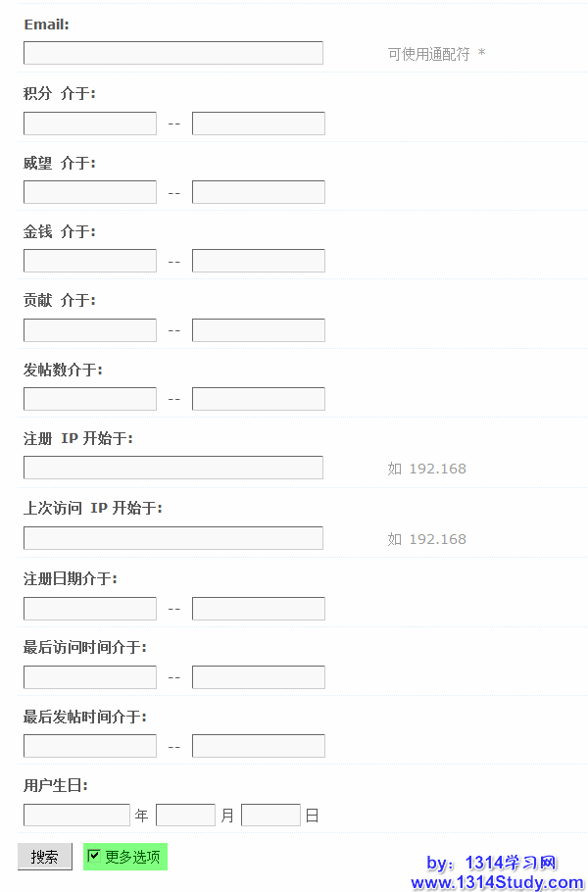Viewport: 588px width, 892px height.
Task: Click the 金钱 minimum value field
Action: (90, 261)
